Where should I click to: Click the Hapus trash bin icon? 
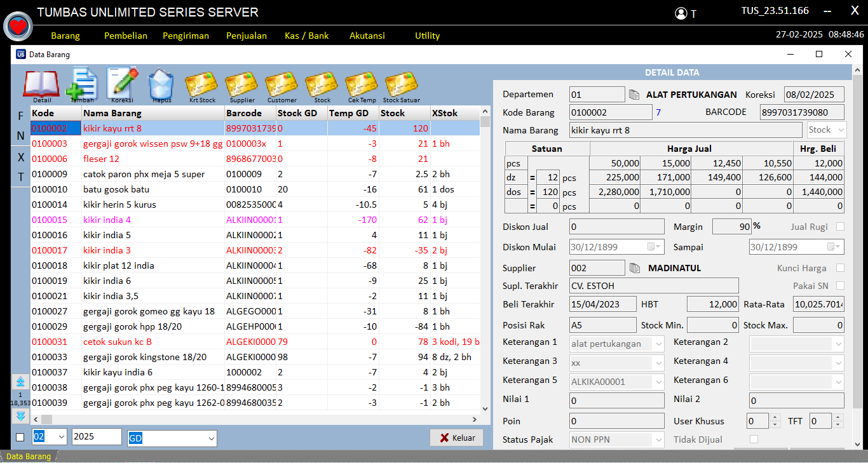point(161,84)
